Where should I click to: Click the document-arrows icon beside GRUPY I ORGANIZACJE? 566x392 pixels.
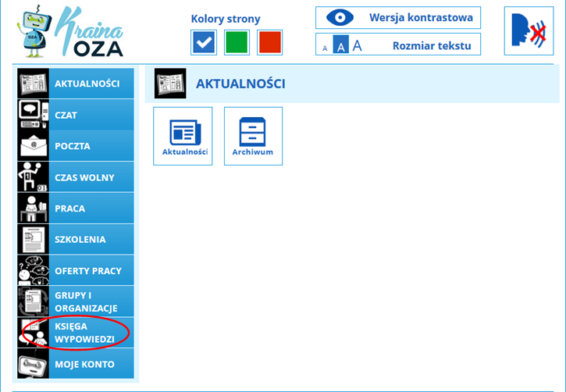coord(34,301)
